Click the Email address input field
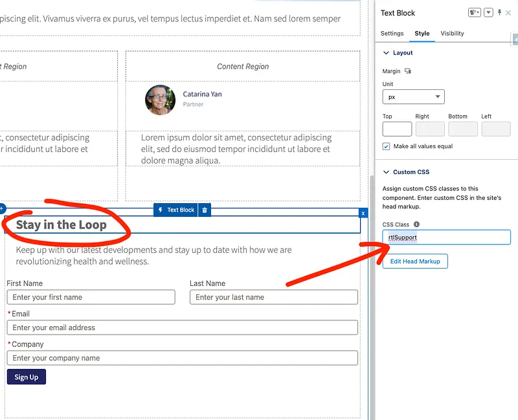This screenshot has width=518, height=420. pyautogui.click(x=183, y=327)
